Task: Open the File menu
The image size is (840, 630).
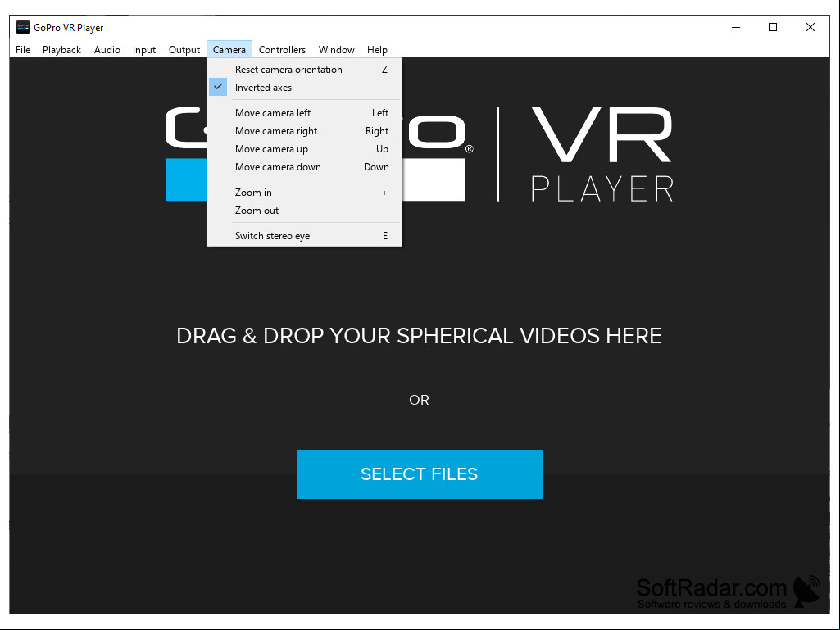Action: click(23, 50)
